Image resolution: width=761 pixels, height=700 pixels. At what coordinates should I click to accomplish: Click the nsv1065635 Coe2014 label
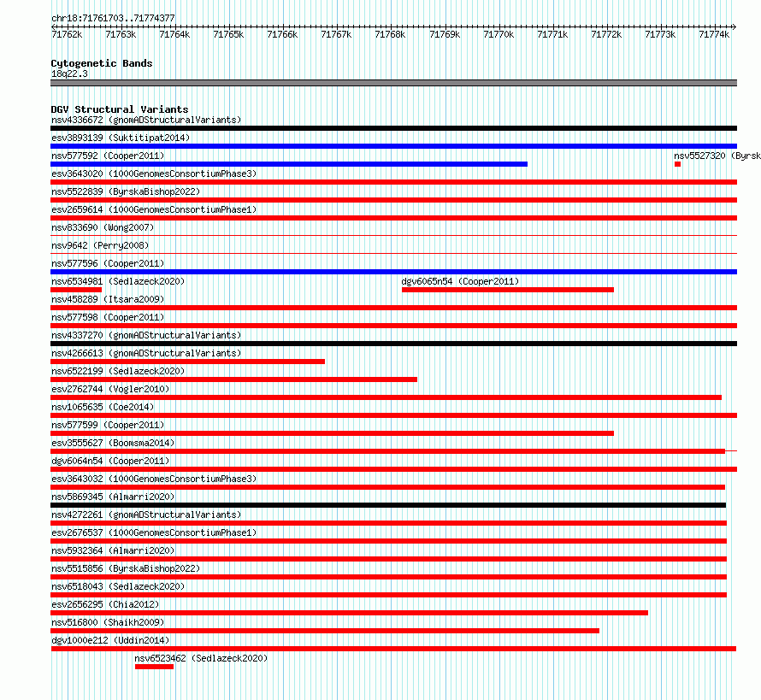click(x=103, y=407)
